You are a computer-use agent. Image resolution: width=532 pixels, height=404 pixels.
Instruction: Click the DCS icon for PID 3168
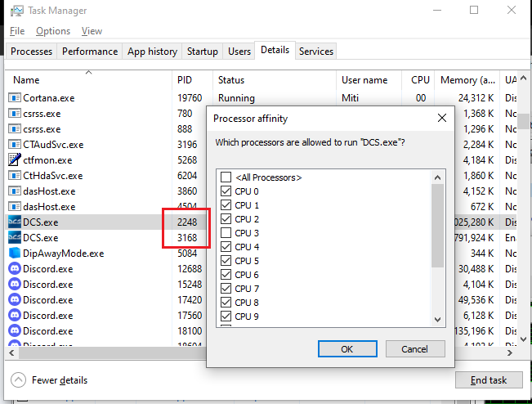15,238
